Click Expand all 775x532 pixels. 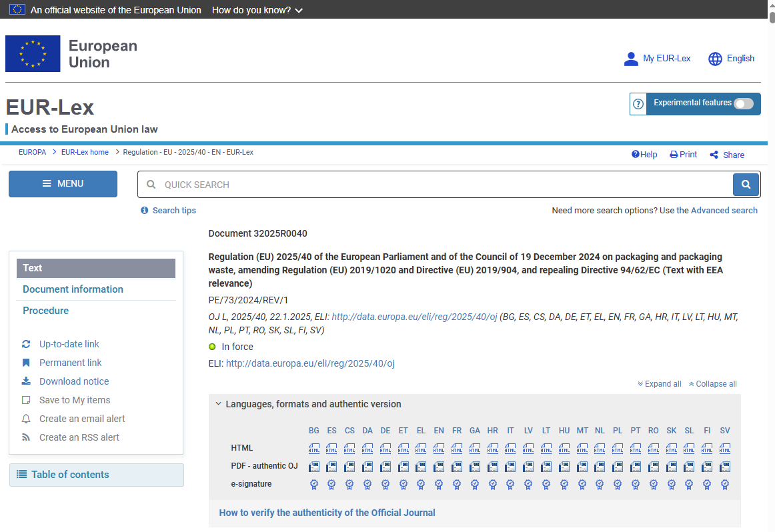tap(660, 384)
